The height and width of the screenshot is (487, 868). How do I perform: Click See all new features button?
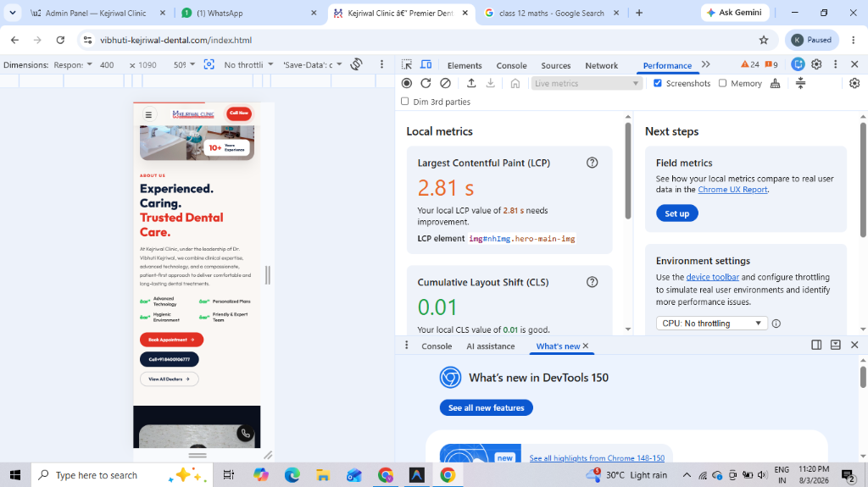coord(486,407)
